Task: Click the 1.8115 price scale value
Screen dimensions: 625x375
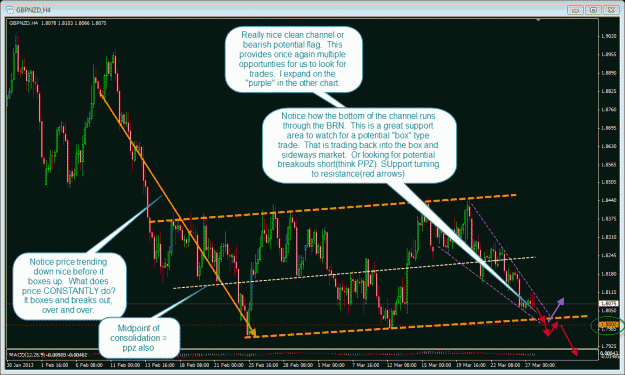Action: tap(608, 292)
